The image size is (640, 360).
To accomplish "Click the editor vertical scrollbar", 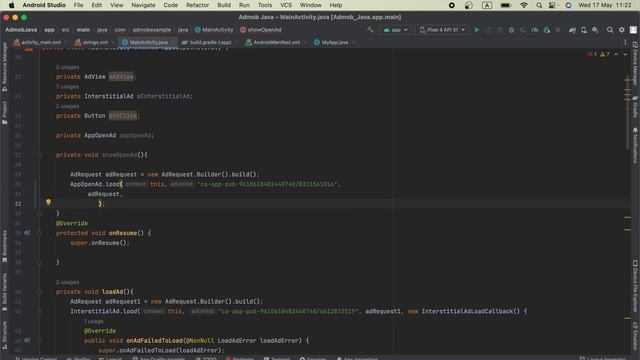I will coord(628,112).
